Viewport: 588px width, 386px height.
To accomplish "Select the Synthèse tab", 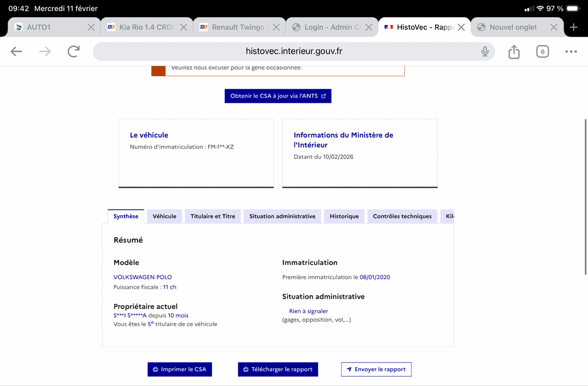I will click(x=126, y=216).
